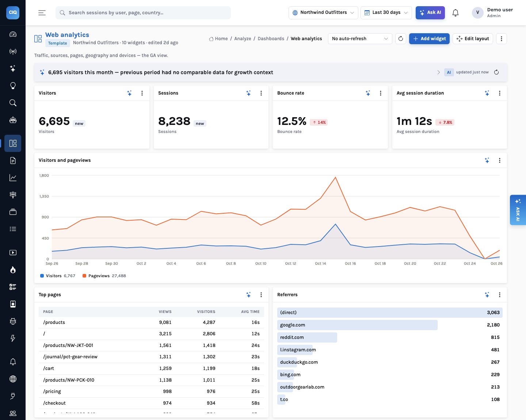Open the lightning bolt icon in sidebar
Screen dimensions: 526x420
click(x=13, y=339)
